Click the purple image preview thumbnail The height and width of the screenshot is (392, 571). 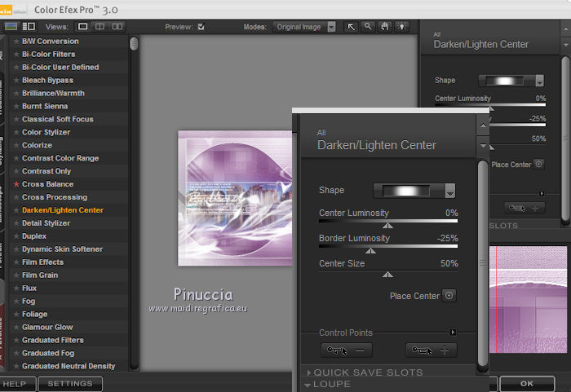(x=235, y=198)
